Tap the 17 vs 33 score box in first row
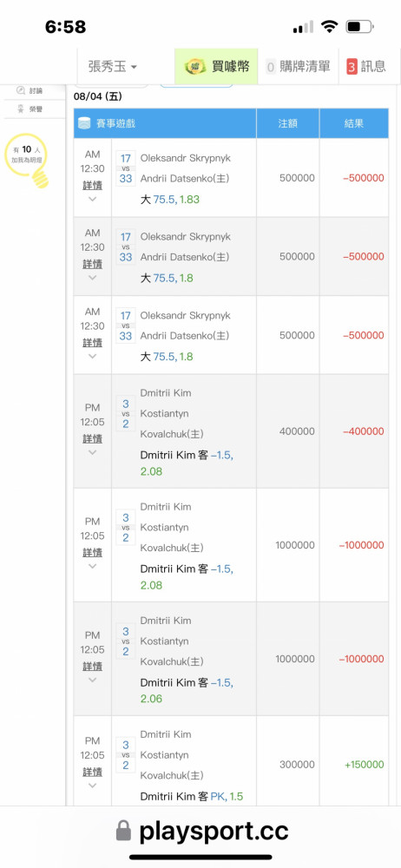 click(x=126, y=169)
